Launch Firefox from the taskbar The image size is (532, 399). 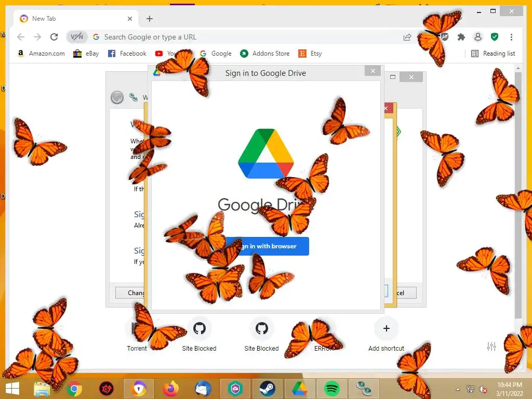click(x=170, y=389)
